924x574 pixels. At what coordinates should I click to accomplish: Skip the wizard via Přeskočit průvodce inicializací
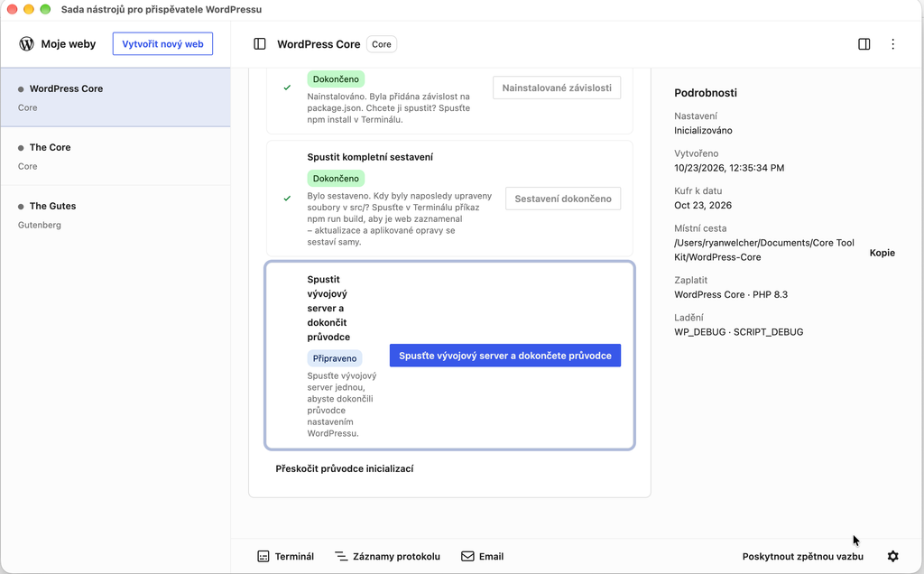345,468
